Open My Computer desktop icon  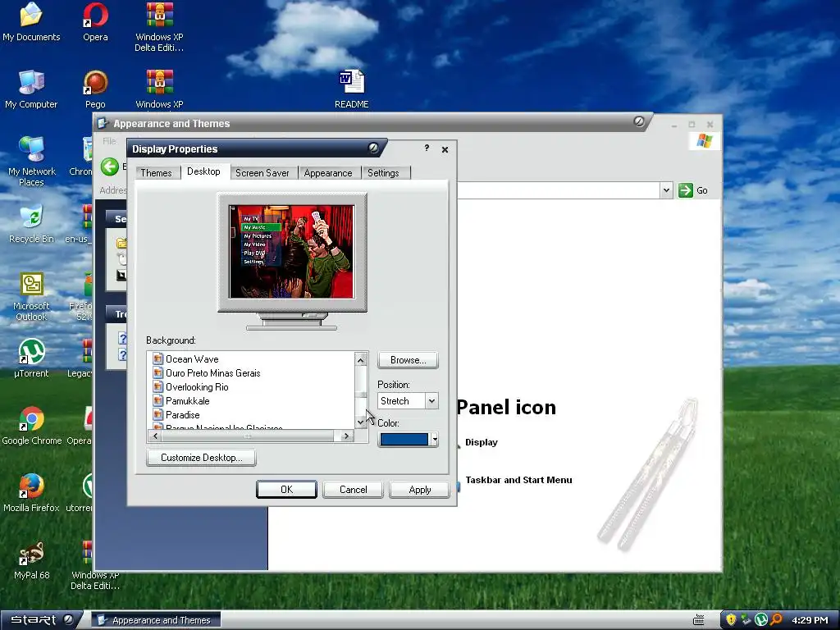31,89
